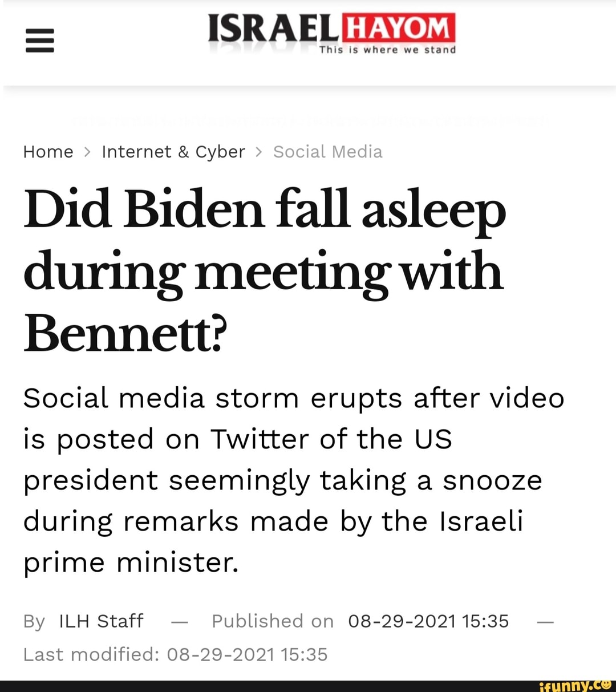Viewport: 616px width, 692px height.
Task: Click the chevron between Internet & Cyber and Social Media
Action: tap(258, 151)
